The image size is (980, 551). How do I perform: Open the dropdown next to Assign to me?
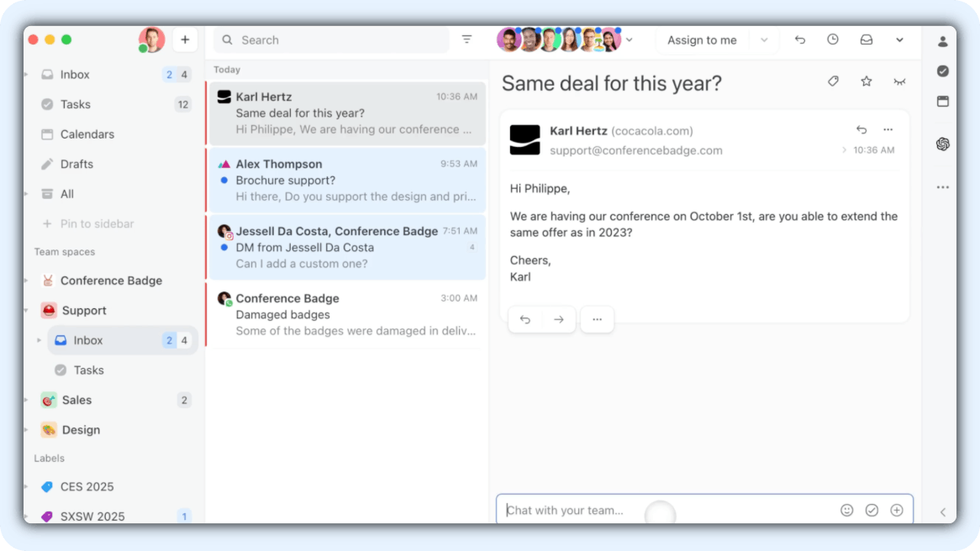763,39
